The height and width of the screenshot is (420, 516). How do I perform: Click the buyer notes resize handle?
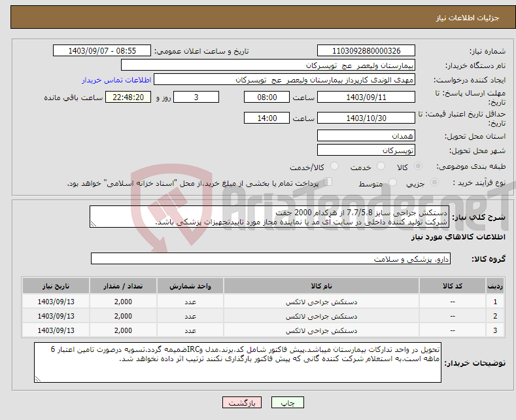38,379
